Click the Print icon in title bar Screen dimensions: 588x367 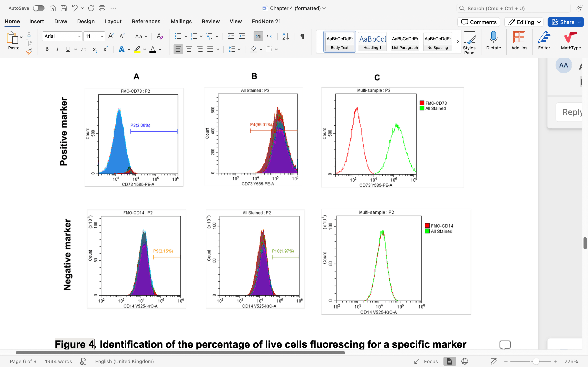102,8
